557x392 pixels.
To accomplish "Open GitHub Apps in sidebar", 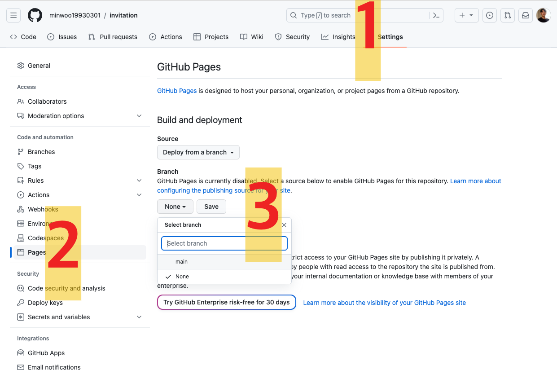I will pyautogui.click(x=46, y=353).
